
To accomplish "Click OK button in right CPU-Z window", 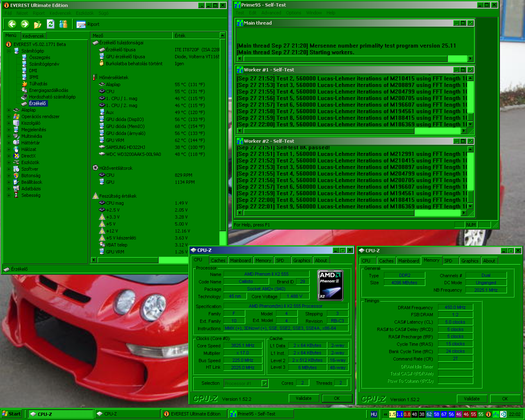I will [x=505, y=399].
